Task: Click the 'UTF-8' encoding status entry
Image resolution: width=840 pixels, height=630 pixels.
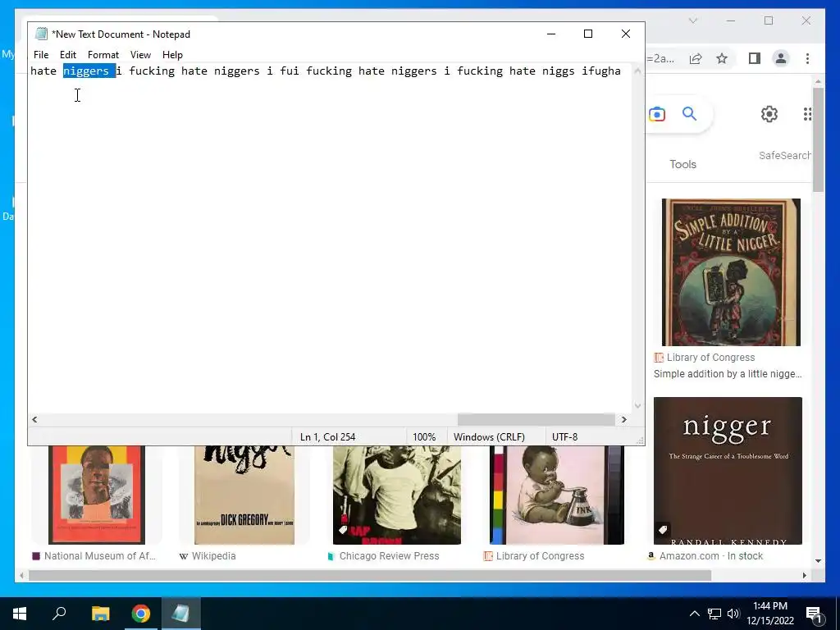Action: coord(564,436)
